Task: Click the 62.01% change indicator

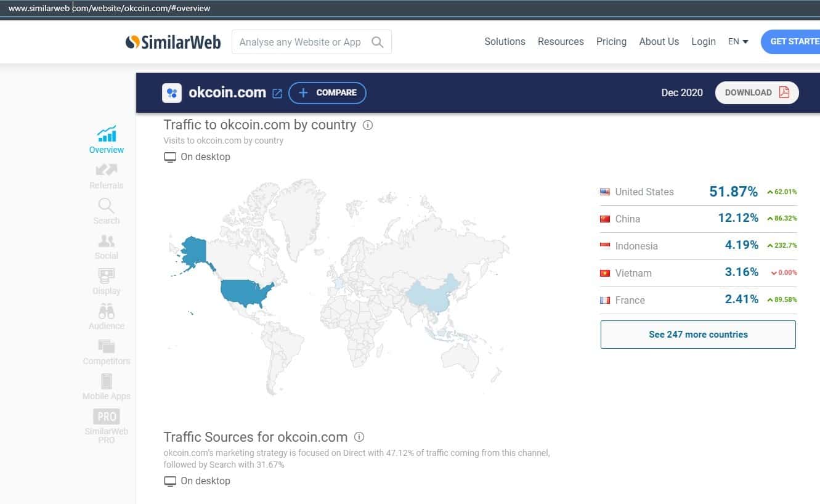Action: point(782,192)
